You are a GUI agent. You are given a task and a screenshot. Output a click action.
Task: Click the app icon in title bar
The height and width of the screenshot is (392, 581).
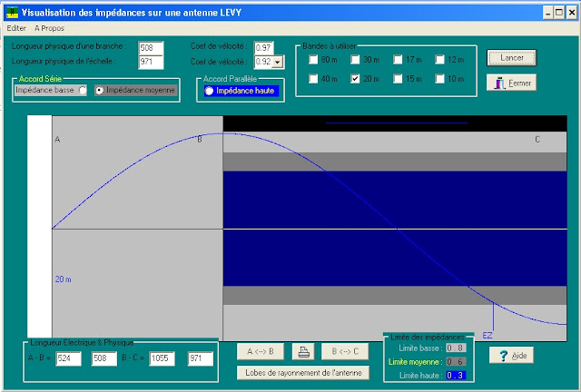pyautogui.click(x=12, y=13)
